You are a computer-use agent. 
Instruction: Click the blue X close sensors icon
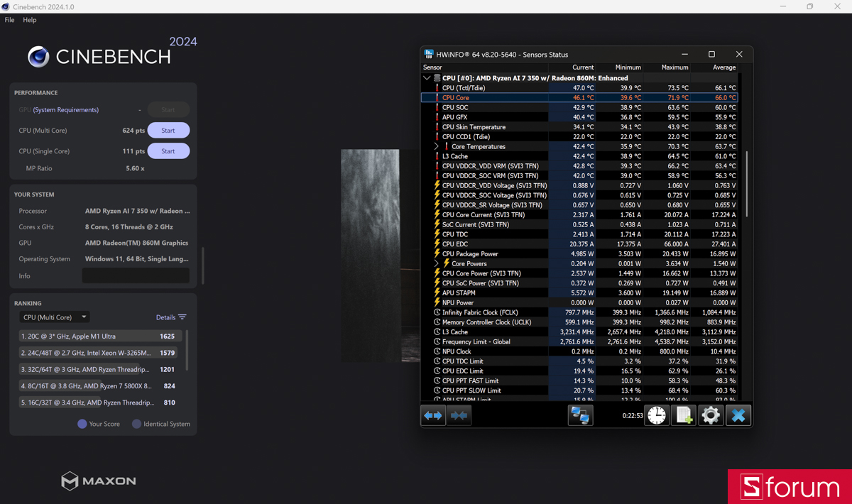pos(738,416)
